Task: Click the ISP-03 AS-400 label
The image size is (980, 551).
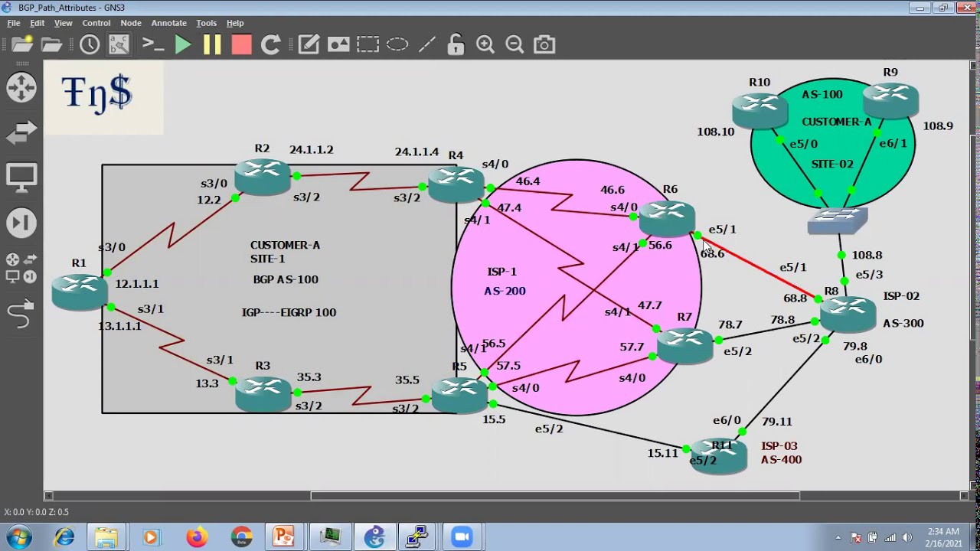Action: point(781,452)
